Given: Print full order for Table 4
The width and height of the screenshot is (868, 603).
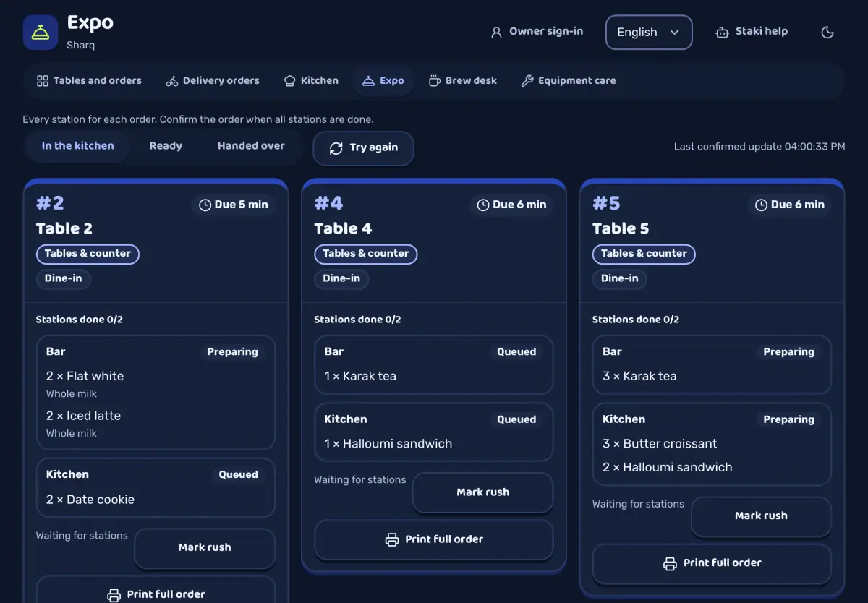Looking at the screenshot, I should [434, 539].
